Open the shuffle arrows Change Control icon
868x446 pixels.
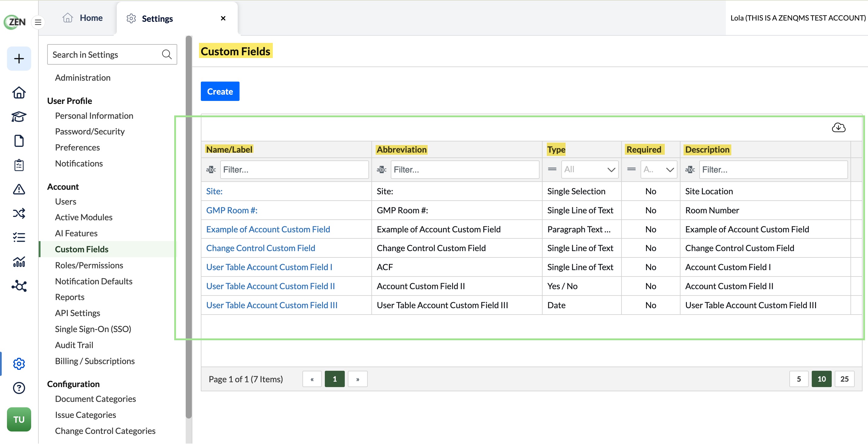[19, 214]
